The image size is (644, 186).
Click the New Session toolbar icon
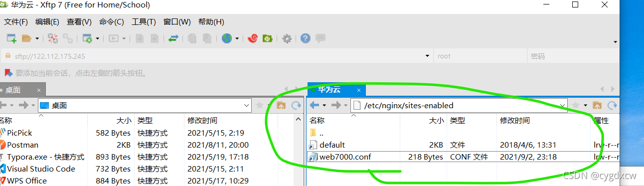coord(11,38)
